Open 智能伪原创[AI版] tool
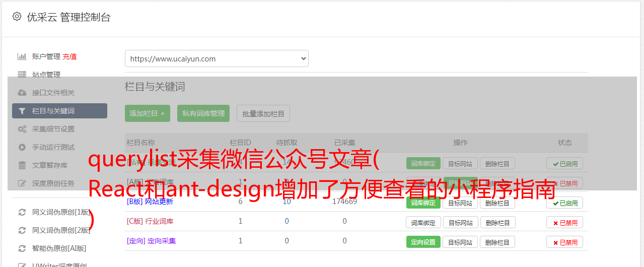The image size is (644, 267). (59, 248)
